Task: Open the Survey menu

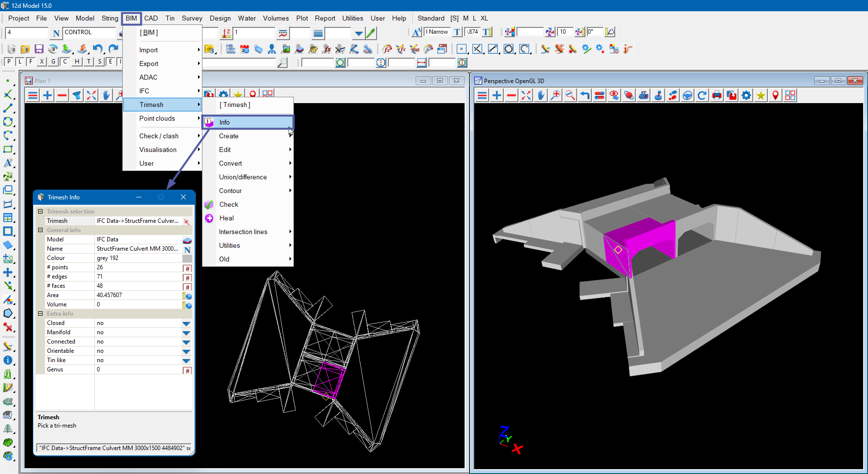Action: tap(192, 18)
